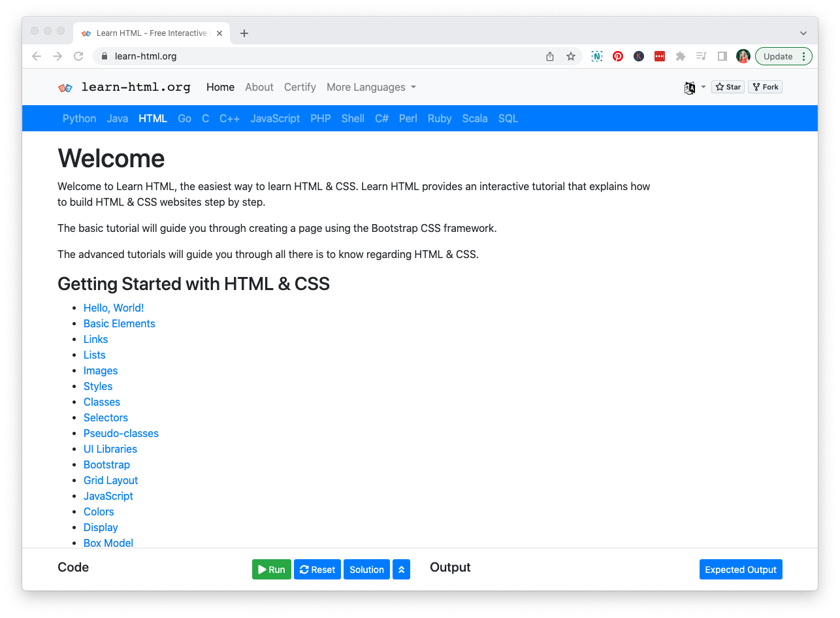Screen dimensions: 840x618
Task: Click inside the address bar
Action: point(261,56)
